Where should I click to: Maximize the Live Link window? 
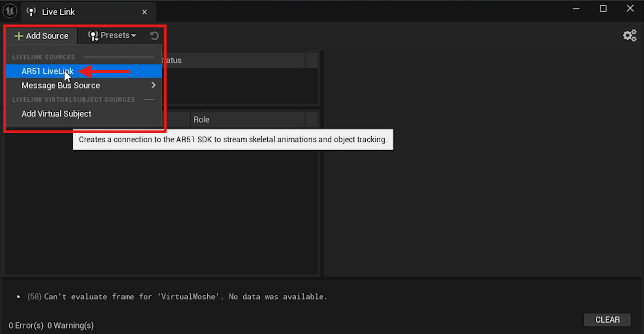(x=603, y=9)
